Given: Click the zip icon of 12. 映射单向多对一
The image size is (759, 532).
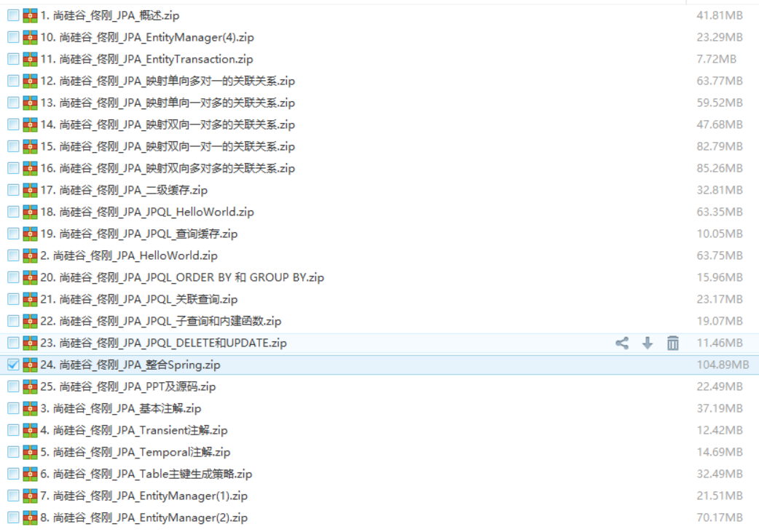Looking at the screenshot, I should pyautogui.click(x=30, y=81).
